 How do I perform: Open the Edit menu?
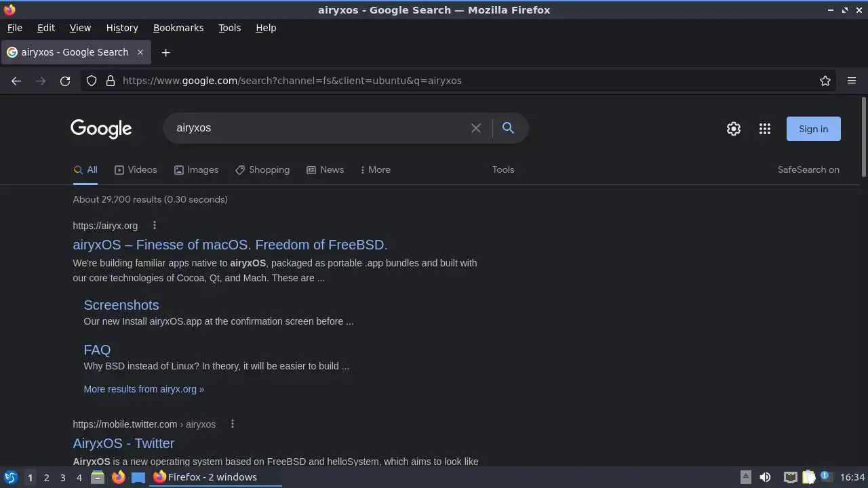pos(46,28)
